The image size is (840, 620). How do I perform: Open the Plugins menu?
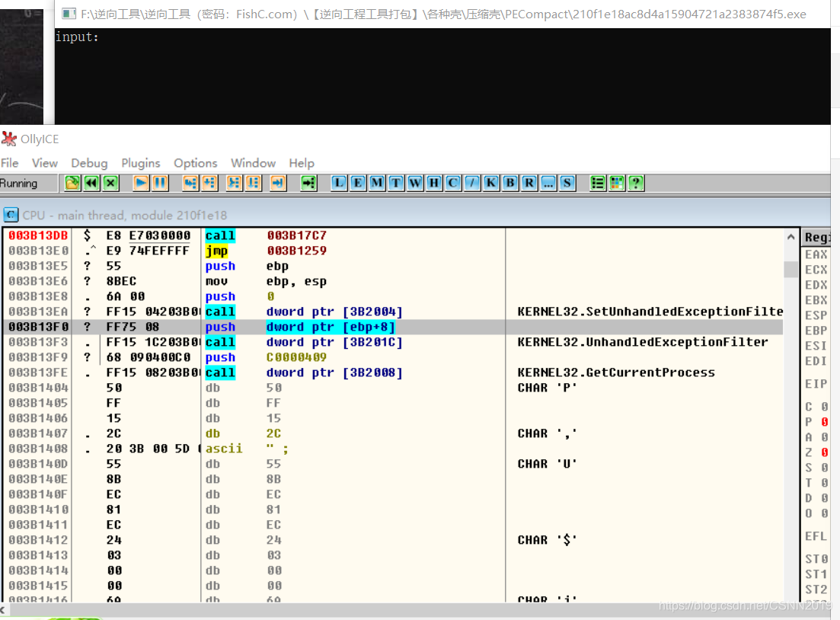[140, 163]
